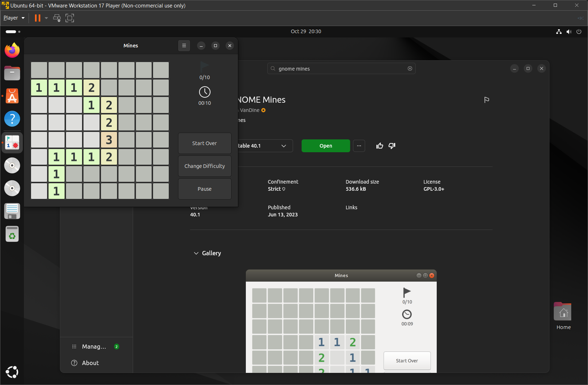The image size is (588, 385).
Task: Click the flag counter icon in Mines
Action: (x=204, y=67)
